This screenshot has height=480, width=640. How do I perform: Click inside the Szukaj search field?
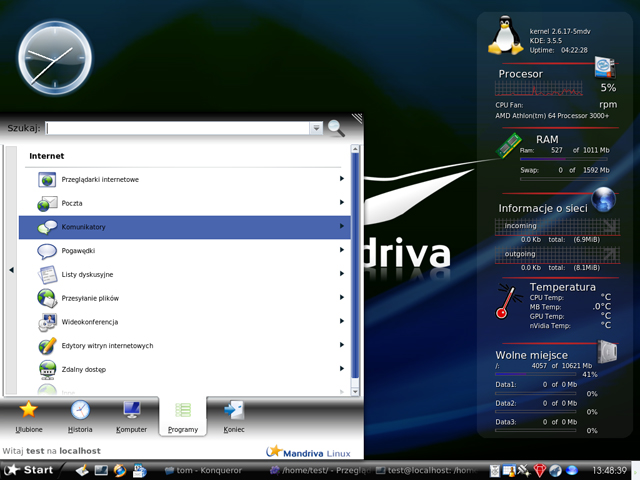pos(178,128)
